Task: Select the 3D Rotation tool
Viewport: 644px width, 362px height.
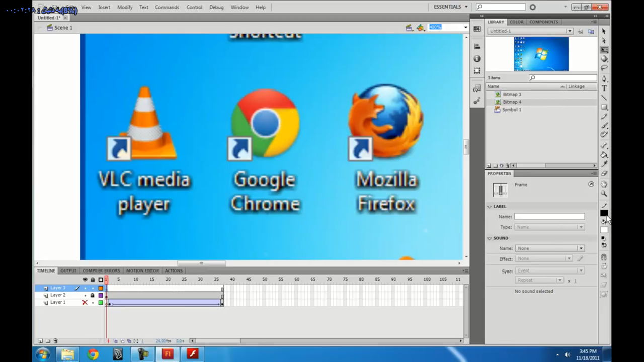Action: point(604,58)
